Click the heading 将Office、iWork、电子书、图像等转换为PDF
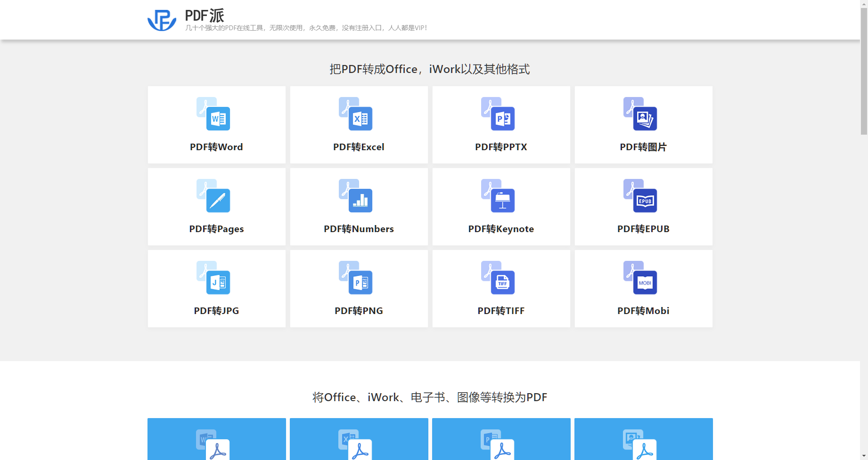Viewport: 868px width, 460px height. 430,397
